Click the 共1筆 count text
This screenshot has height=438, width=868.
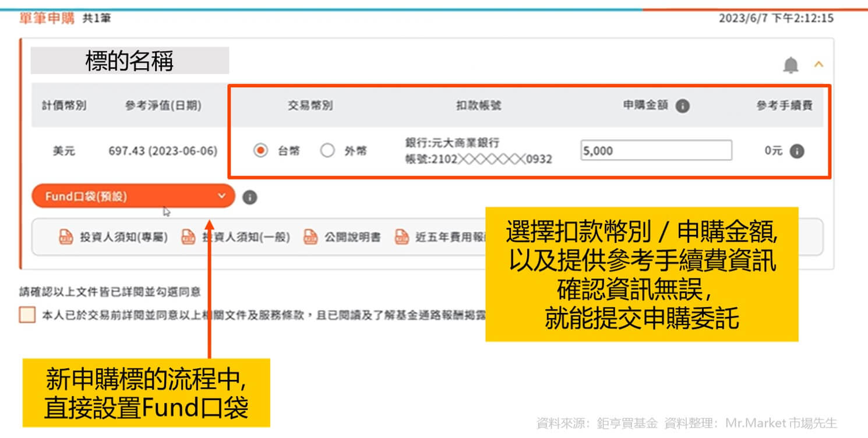coord(96,18)
